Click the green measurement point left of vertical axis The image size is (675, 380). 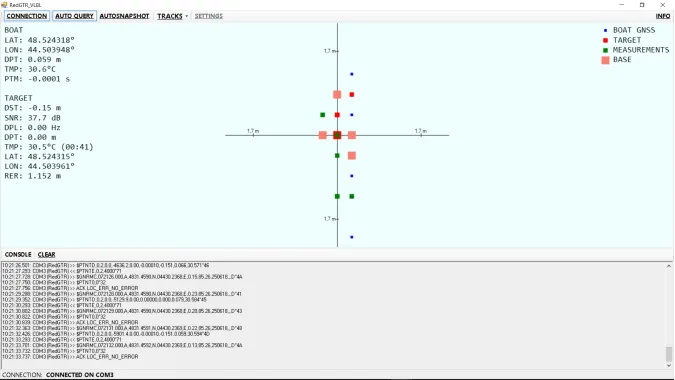[x=322, y=115]
